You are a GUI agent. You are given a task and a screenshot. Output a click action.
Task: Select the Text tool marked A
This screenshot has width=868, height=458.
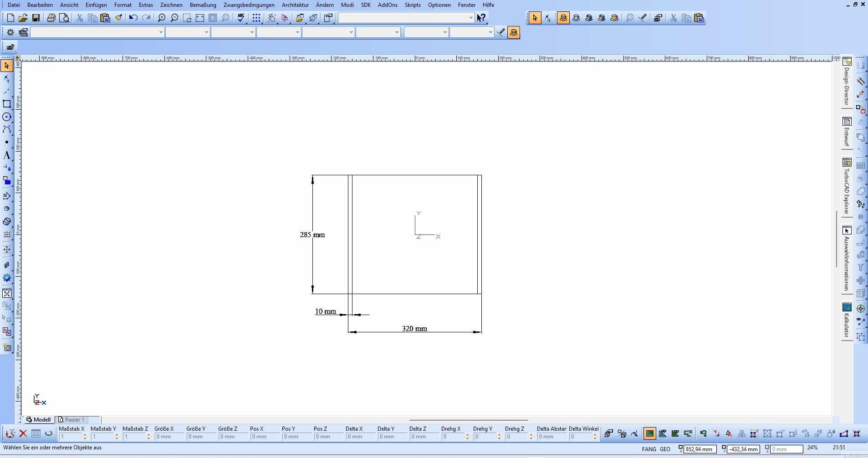(x=7, y=155)
